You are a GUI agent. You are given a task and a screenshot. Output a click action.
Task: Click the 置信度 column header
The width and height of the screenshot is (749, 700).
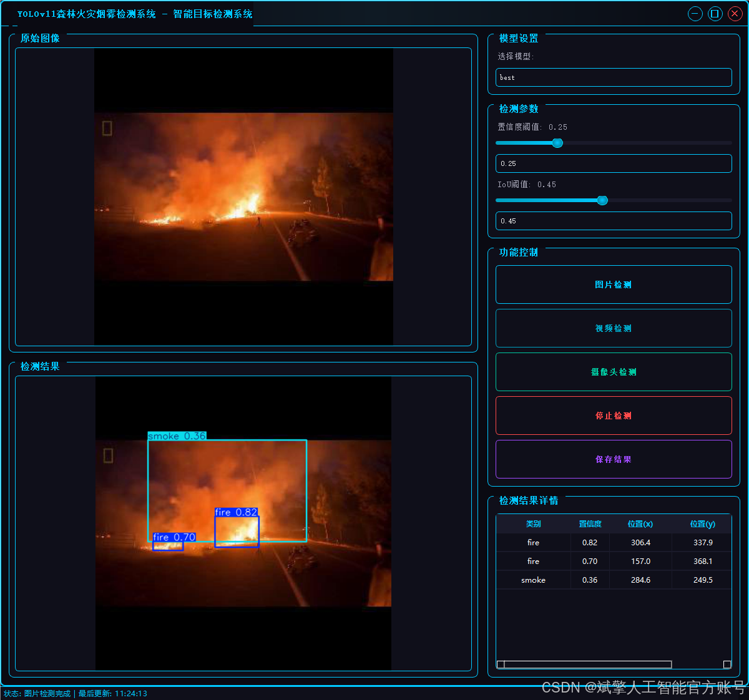[x=590, y=524]
